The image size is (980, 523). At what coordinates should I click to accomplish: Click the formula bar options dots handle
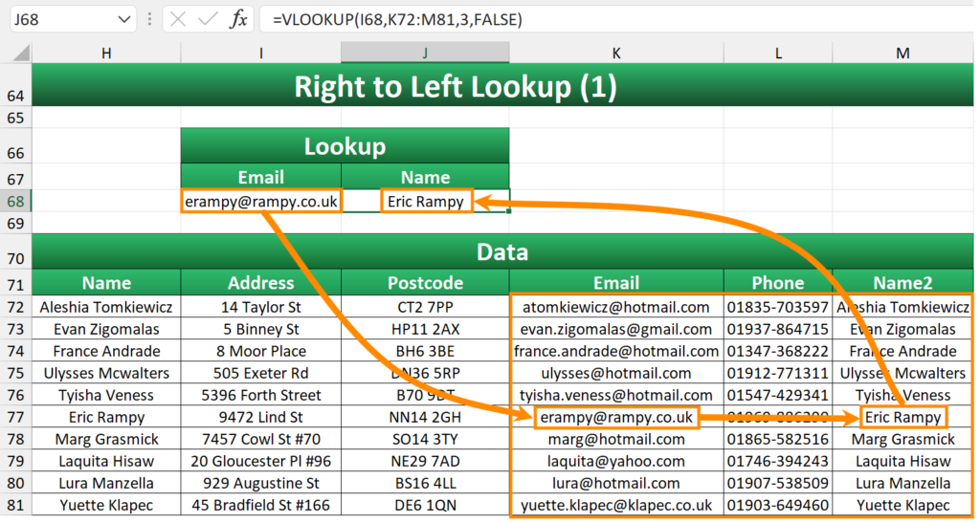(150, 19)
